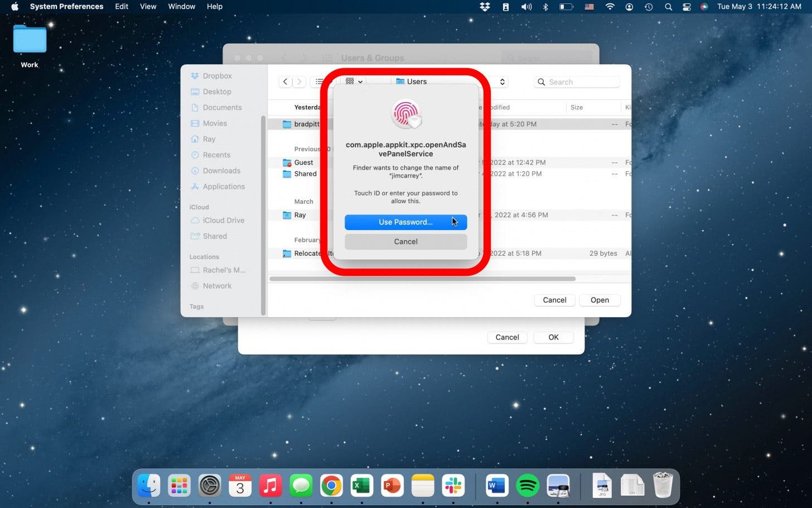Image resolution: width=812 pixels, height=508 pixels.
Task: Open the Window menu
Action: (181, 7)
